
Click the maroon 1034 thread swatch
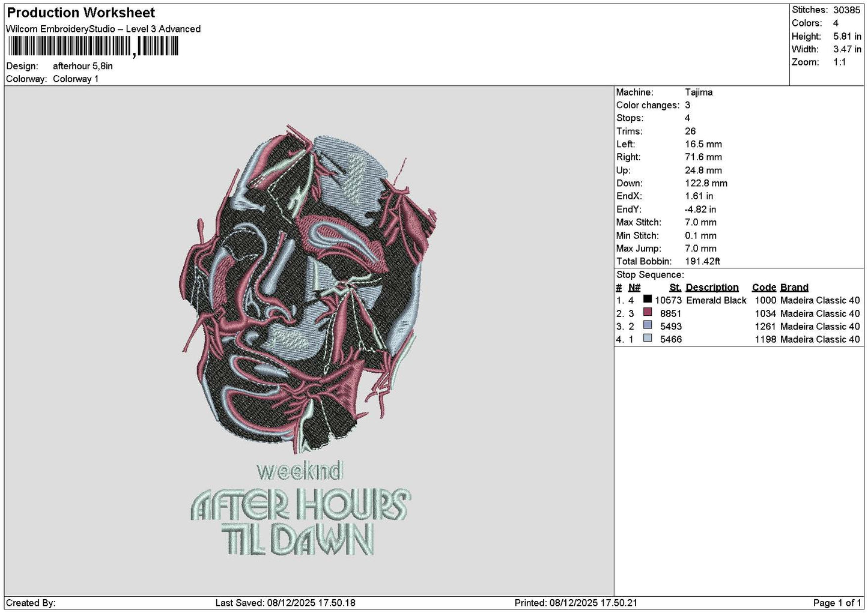[x=648, y=312]
